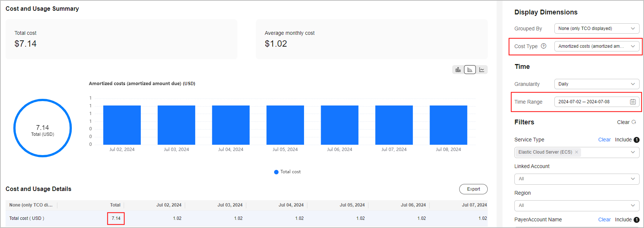Expand the Grouped By dropdown
Viewport: 644px width, 228px height.
tap(597, 28)
